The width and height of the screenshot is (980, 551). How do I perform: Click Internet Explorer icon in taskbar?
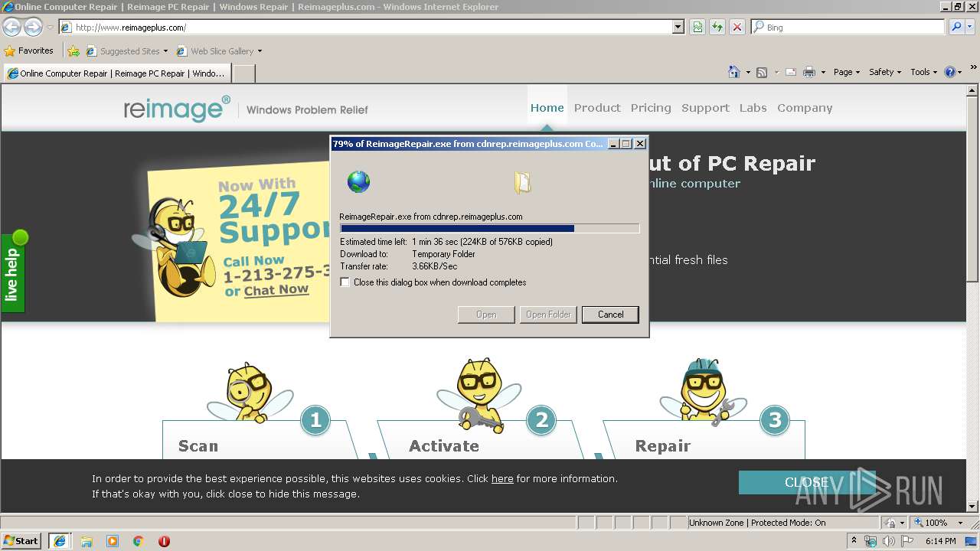[x=60, y=541]
